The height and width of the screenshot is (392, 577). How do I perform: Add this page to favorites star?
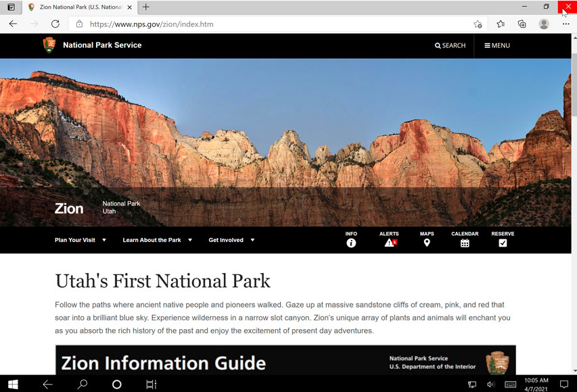pyautogui.click(x=478, y=24)
